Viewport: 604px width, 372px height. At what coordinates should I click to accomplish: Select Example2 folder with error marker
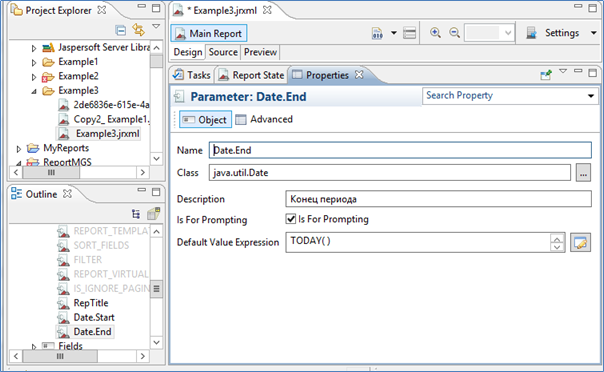tap(70, 76)
